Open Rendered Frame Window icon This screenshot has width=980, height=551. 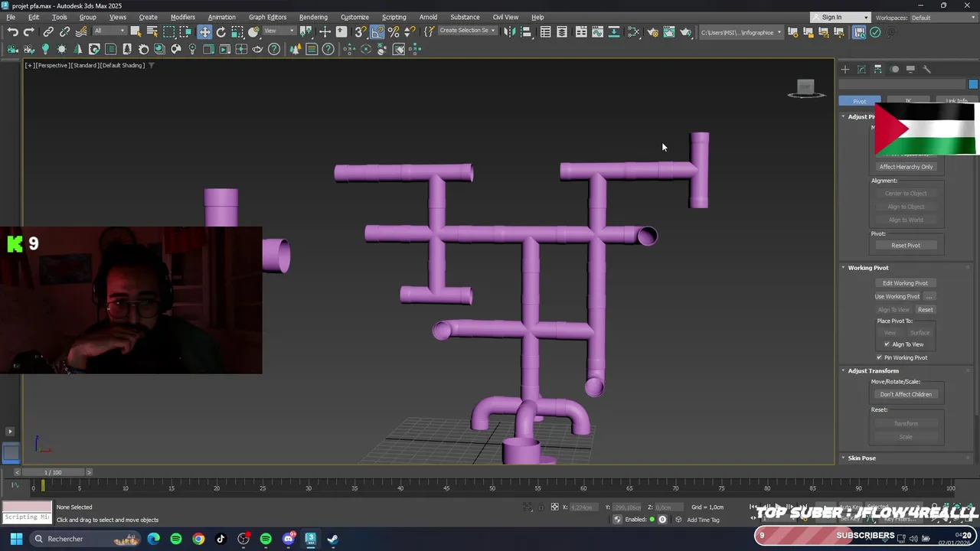669,32
